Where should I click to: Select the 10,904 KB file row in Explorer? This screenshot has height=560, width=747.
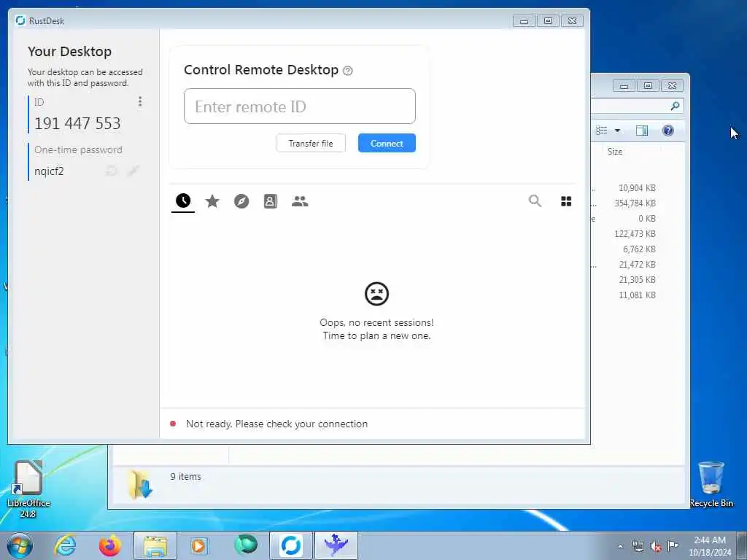click(x=637, y=188)
